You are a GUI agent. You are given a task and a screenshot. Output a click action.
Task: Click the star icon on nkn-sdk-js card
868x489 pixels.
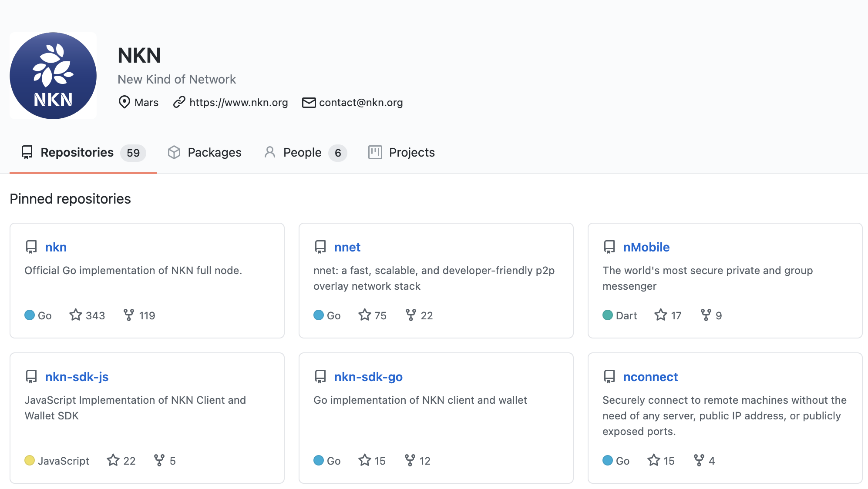(113, 460)
